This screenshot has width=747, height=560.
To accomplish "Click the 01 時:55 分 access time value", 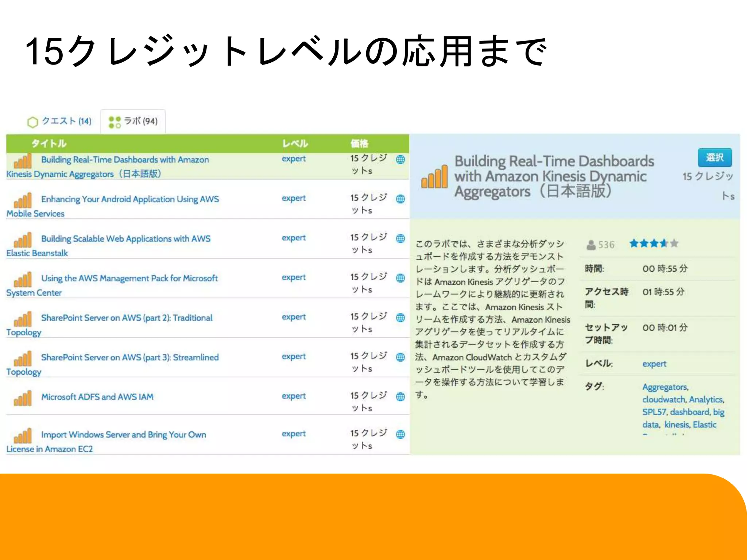I will coord(663,292).
